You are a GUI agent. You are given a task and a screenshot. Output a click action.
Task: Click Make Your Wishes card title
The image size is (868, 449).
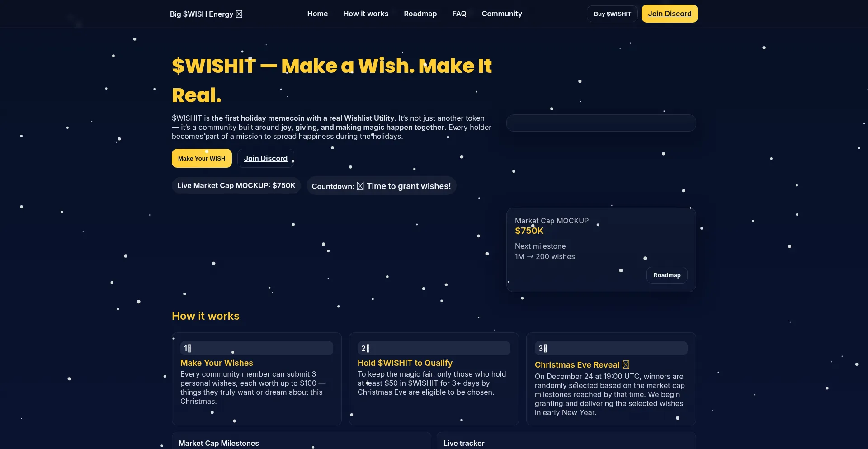pyautogui.click(x=217, y=363)
